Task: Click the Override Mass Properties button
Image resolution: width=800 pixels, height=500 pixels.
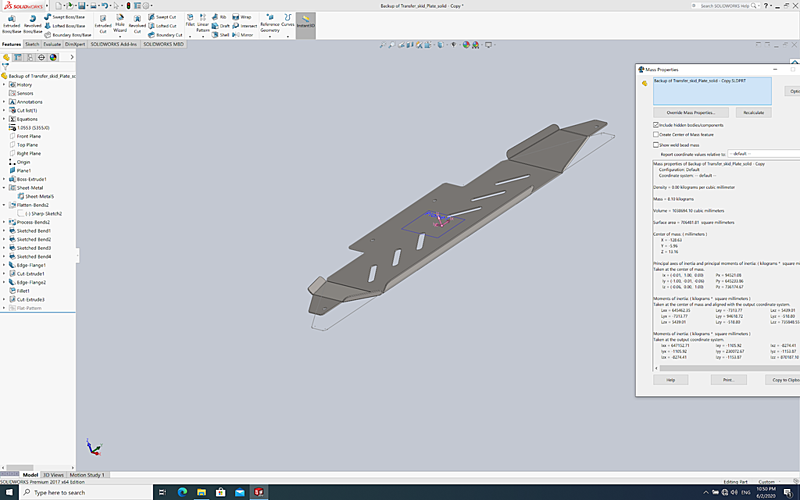Action: point(690,113)
